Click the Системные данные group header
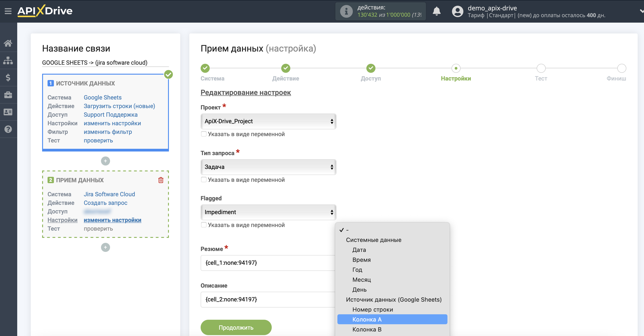 pyautogui.click(x=373, y=240)
